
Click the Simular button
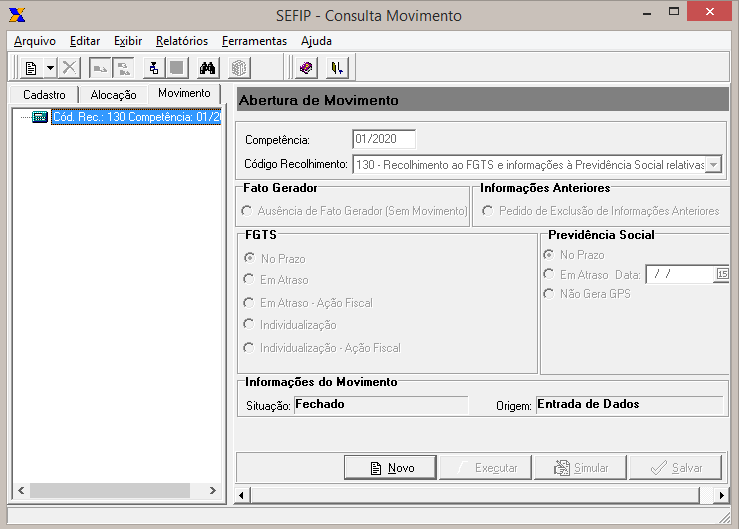(x=580, y=468)
